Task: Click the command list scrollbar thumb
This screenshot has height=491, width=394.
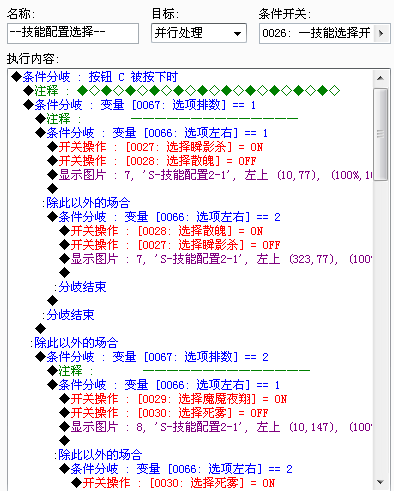Action: [380, 134]
